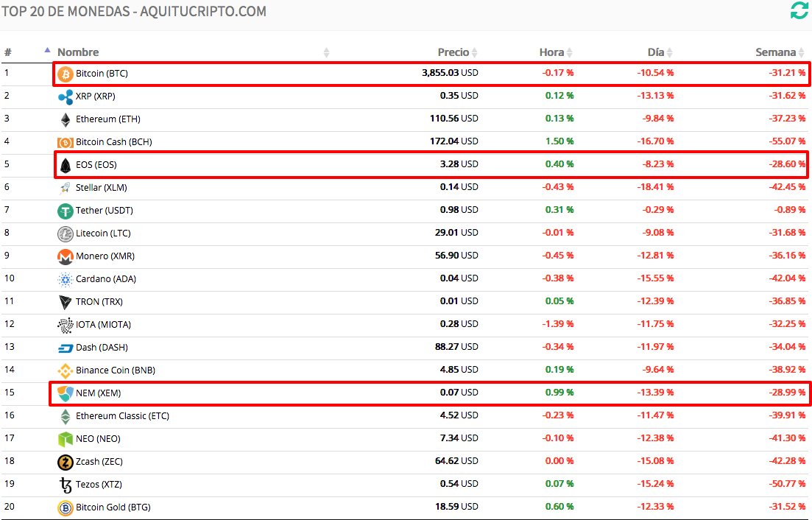
Task: Select the daily change -18.41 %
Action: coord(655,187)
